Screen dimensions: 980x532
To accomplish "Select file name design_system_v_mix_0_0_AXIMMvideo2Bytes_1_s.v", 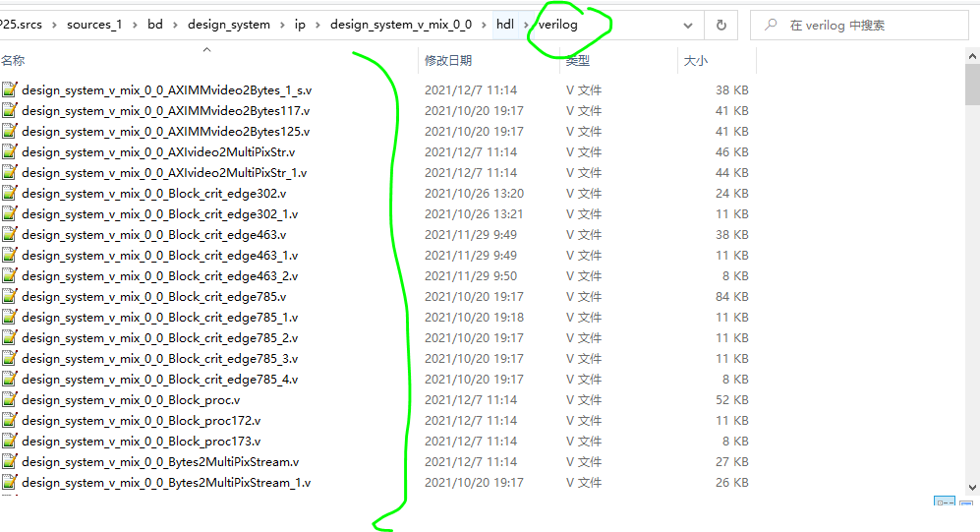I will (167, 90).
